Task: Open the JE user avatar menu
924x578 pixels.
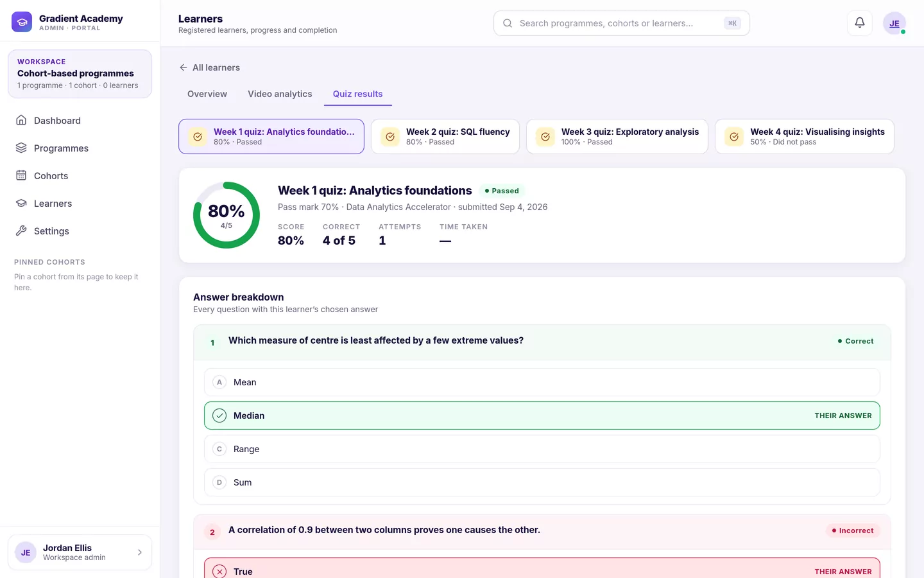Action: (894, 23)
